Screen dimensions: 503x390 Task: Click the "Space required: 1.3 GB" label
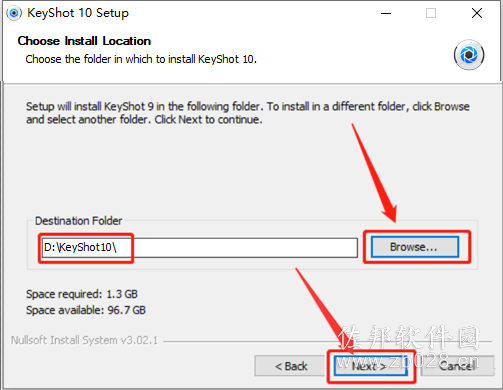(82, 294)
